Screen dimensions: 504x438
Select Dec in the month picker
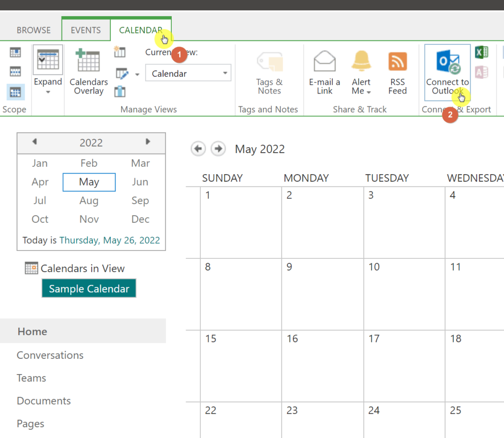tap(140, 219)
